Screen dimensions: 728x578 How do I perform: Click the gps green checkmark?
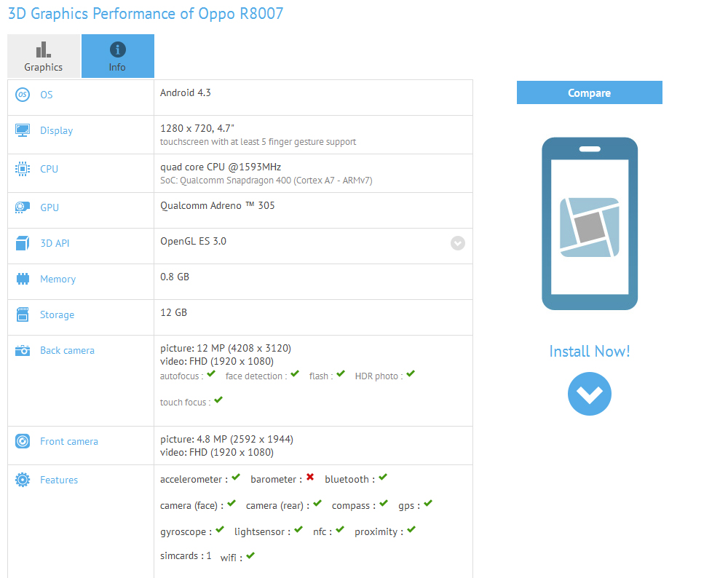click(x=428, y=503)
